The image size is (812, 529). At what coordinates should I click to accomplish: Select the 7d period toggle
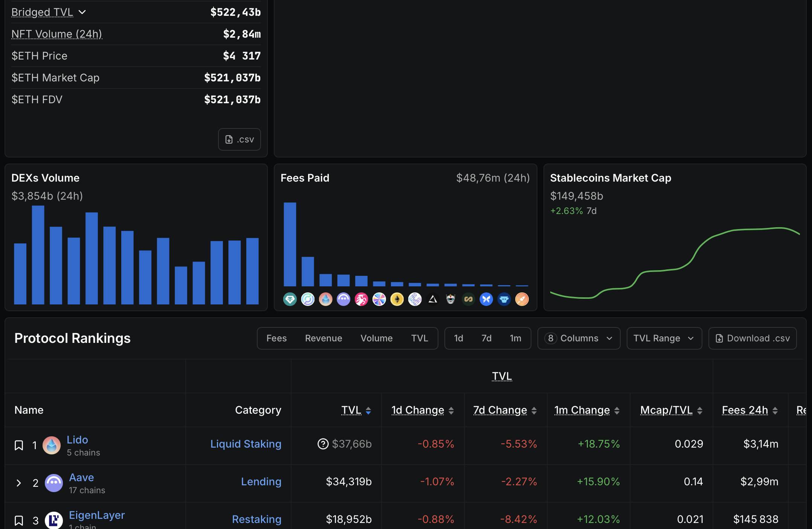coord(486,338)
